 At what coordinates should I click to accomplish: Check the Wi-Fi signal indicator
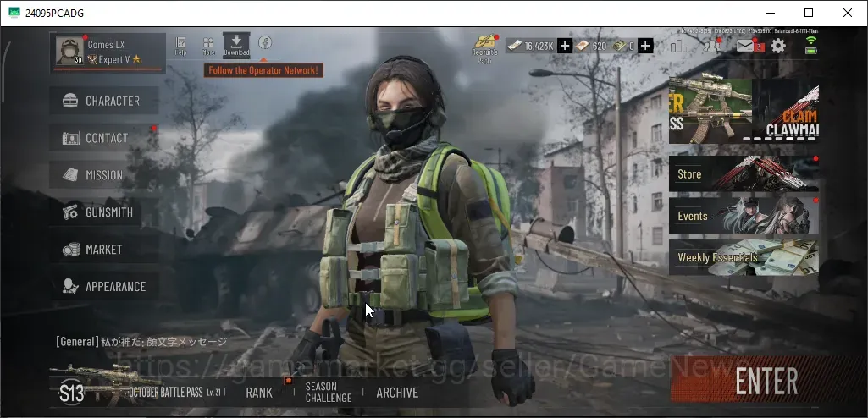tap(811, 41)
